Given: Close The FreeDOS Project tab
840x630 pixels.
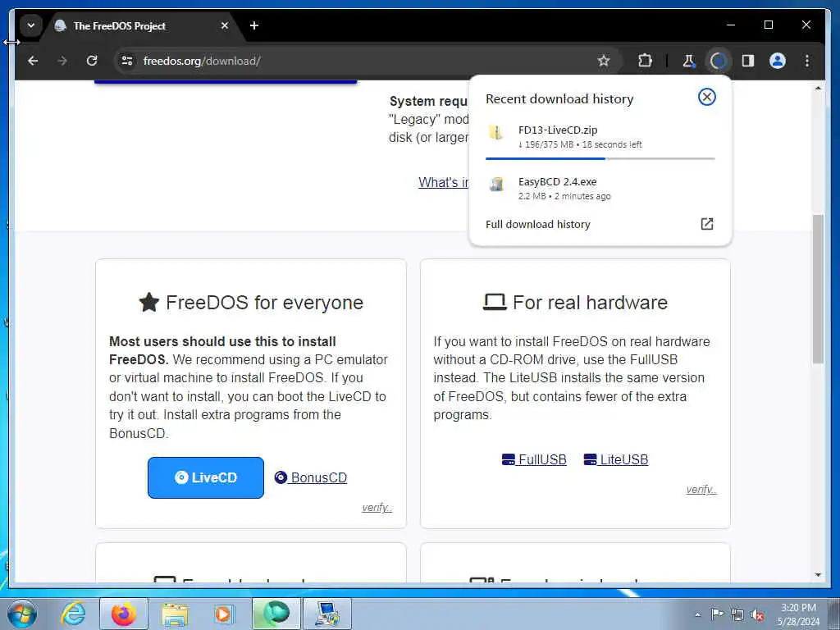Looking at the screenshot, I should (225, 25).
